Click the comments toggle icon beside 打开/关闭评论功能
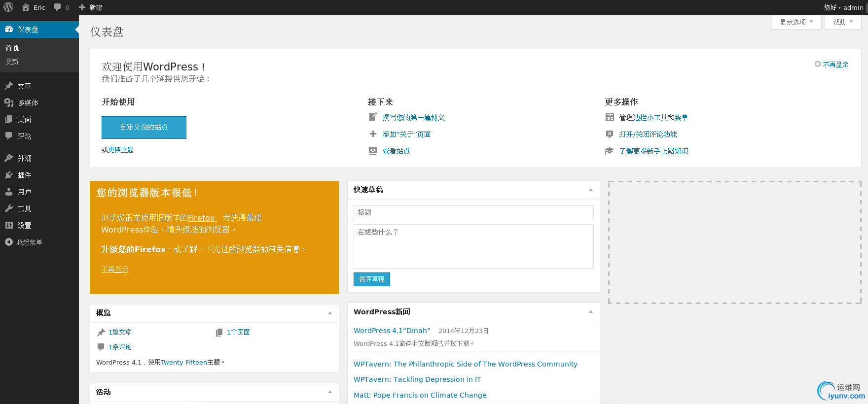 click(x=610, y=134)
